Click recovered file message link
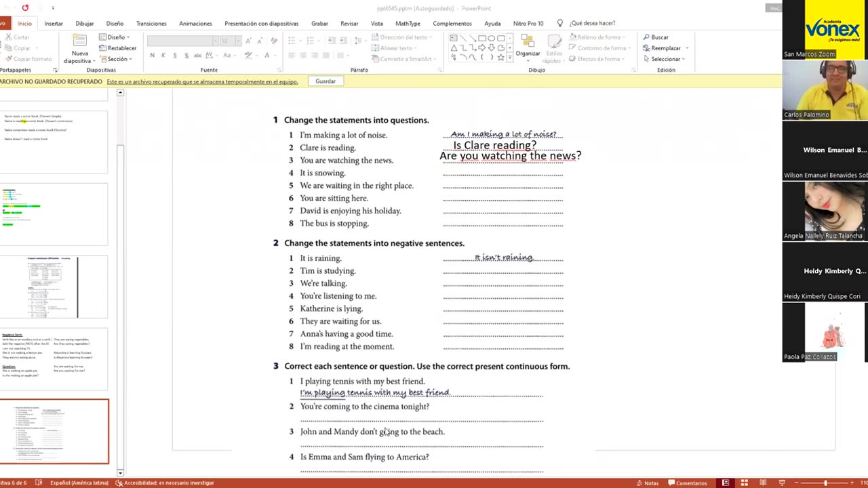 (x=202, y=81)
